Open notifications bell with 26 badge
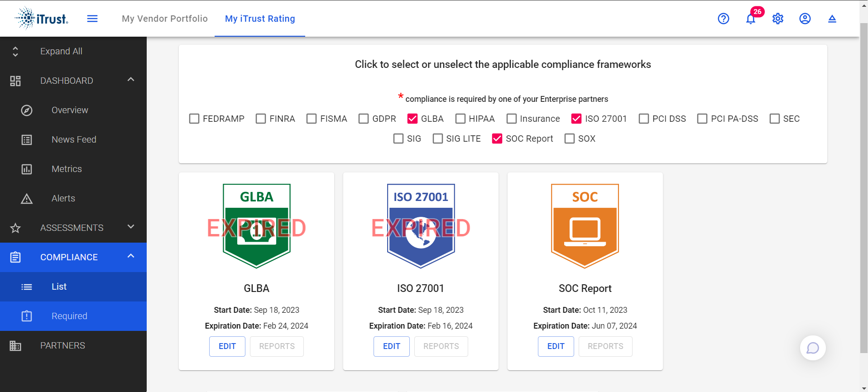 coord(751,19)
